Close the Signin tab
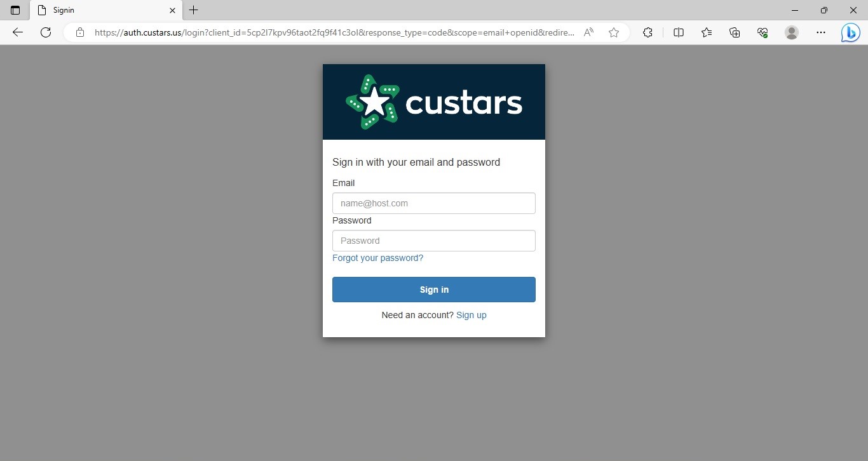 172,11
